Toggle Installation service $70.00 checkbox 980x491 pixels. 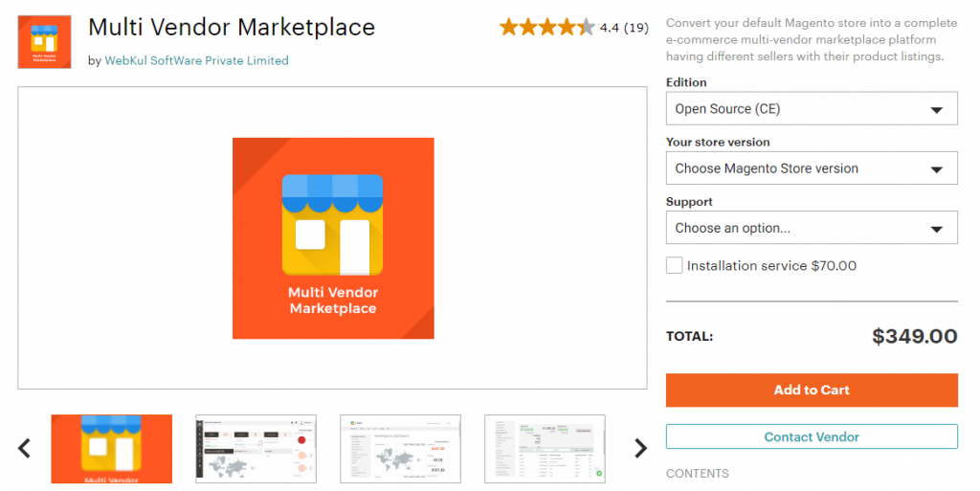point(675,265)
